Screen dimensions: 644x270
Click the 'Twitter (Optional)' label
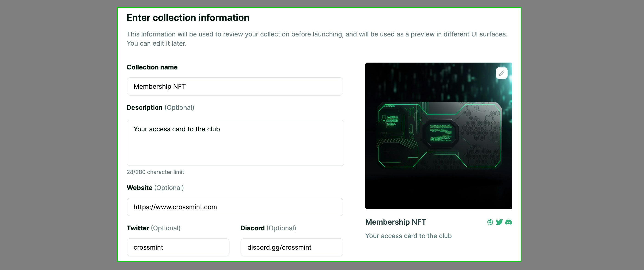tap(154, 228)
